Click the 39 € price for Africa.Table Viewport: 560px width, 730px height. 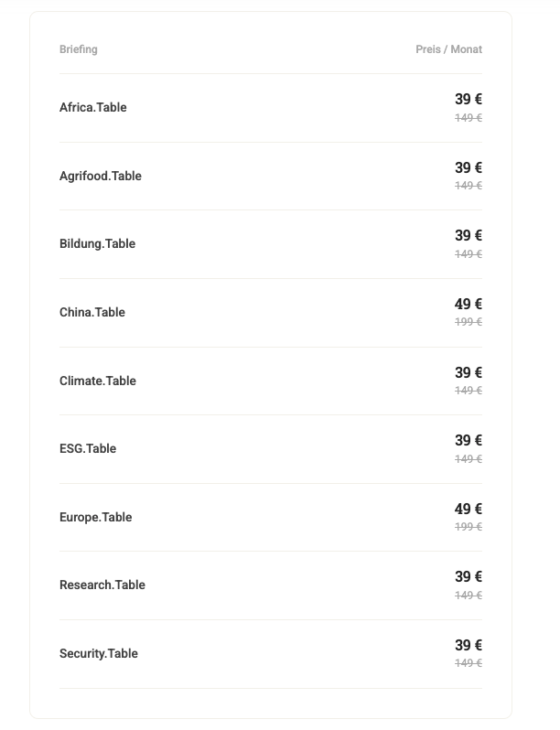[x=468, y=99]
